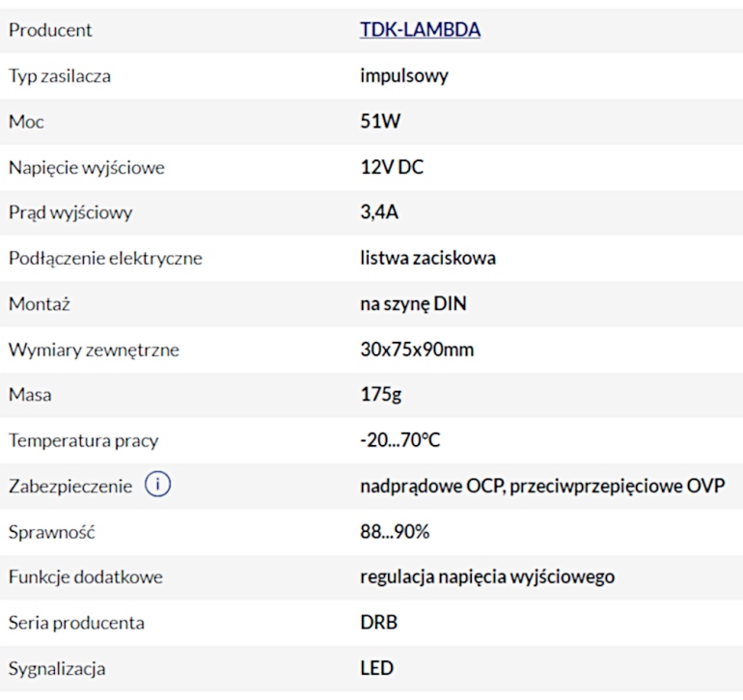Select the Podłączenie elektryczne label
The image size is (743, 700).
point(105,259)
